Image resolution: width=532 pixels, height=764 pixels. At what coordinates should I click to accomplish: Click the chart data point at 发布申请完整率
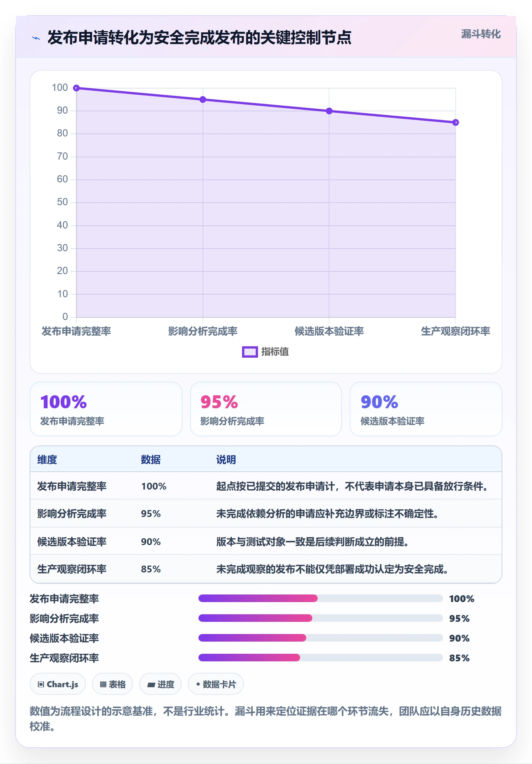point(76,88)
